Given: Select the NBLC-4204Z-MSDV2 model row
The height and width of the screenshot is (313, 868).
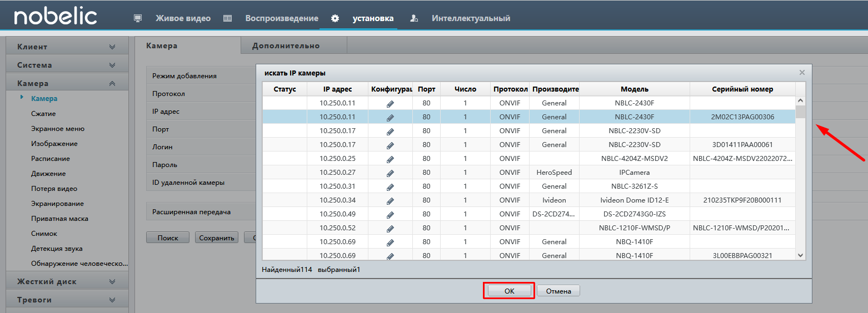Looking at the screenshot, I should 529,159.
